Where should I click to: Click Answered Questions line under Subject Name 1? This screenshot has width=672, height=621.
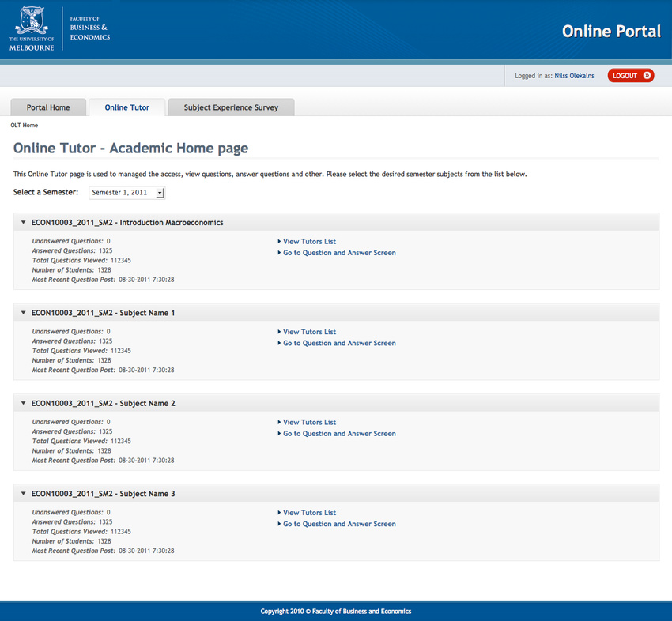72,341
